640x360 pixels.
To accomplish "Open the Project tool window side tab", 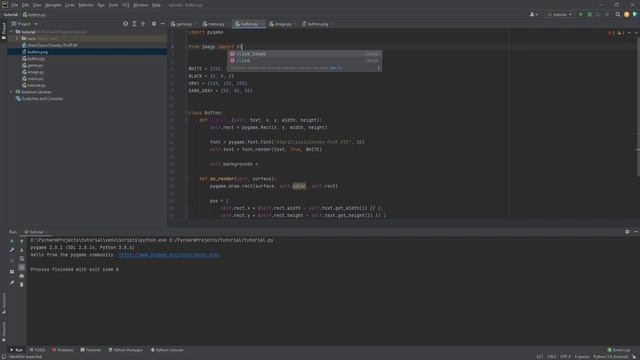I will point(4,31).
